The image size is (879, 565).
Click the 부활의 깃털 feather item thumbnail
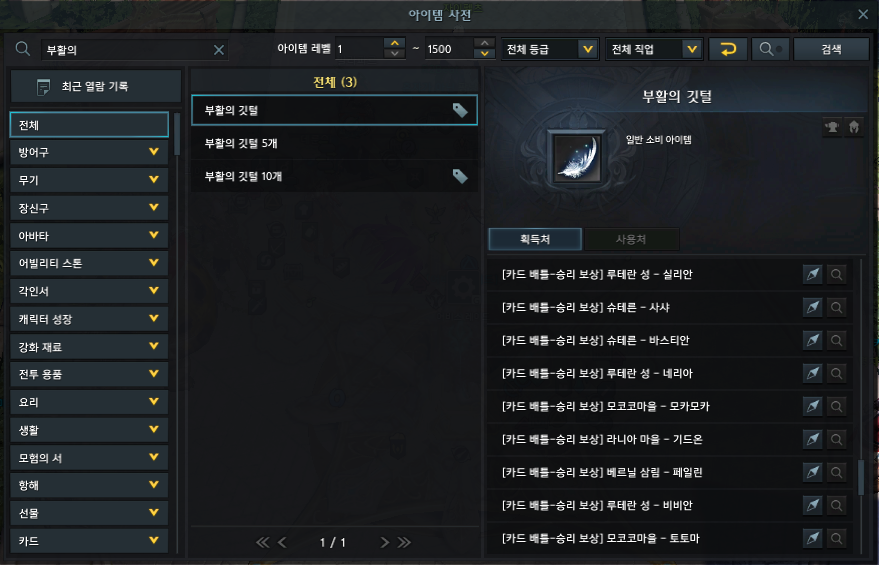(577, 159)
